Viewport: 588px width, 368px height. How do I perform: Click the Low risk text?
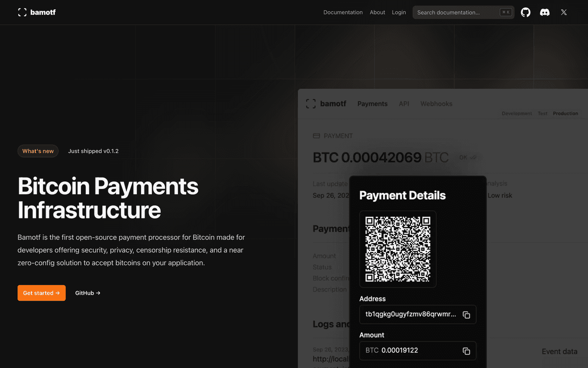[500, 195]
